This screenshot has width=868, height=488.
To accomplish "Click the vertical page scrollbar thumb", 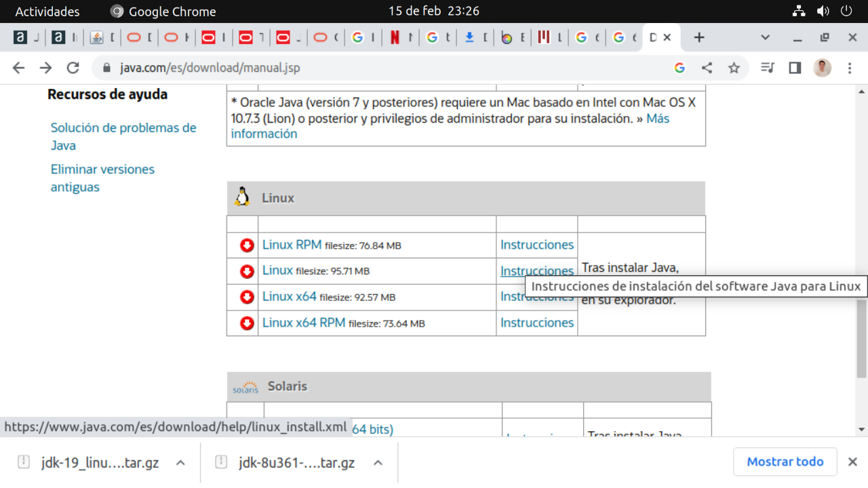I will [862, 338].
